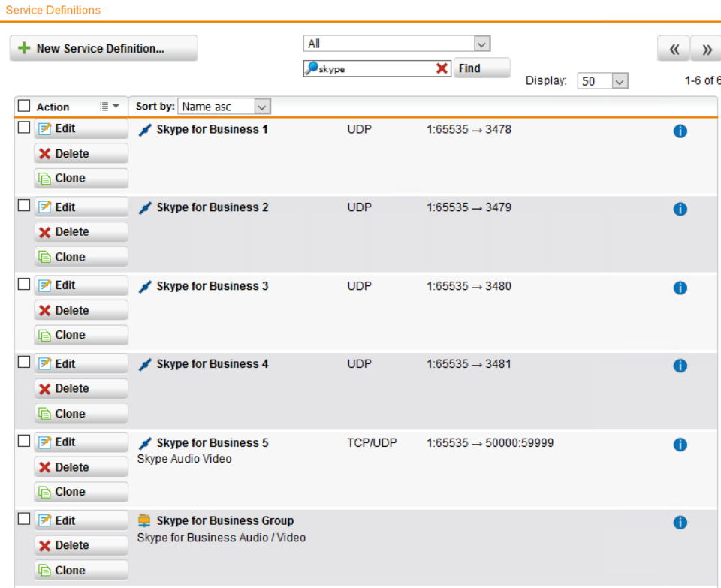Select the checkbox for Skype for Business 4
Image resolution: width=721 pixels, height=588 pixels.
[24, 362]
